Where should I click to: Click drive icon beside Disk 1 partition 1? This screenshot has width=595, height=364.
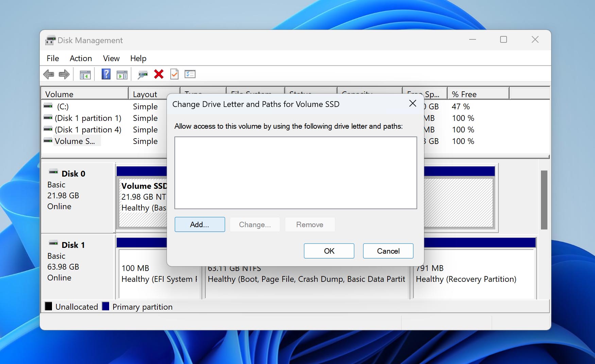[48, 117]
